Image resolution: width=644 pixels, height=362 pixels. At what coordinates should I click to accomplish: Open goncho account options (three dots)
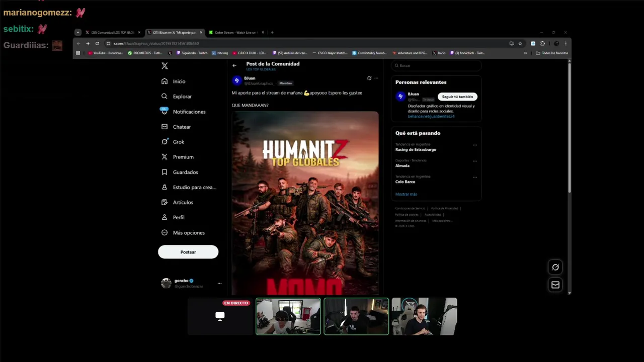point(219,284)
